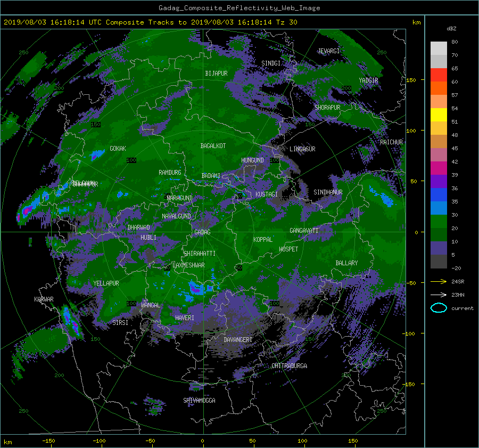Viewport: 479px width, 448px height.
Task: Select the dark gray 5 dBZ swatch
Action: tap(439, 261)
